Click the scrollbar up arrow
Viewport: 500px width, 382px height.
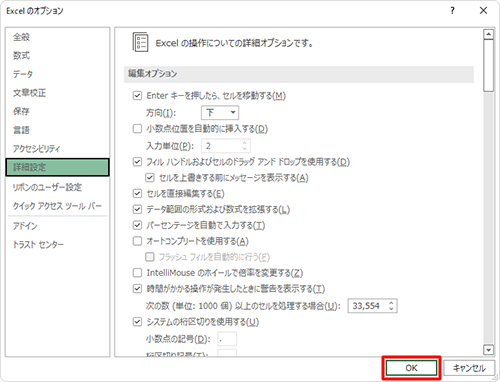pyautogui.click(x=488, y=34)
